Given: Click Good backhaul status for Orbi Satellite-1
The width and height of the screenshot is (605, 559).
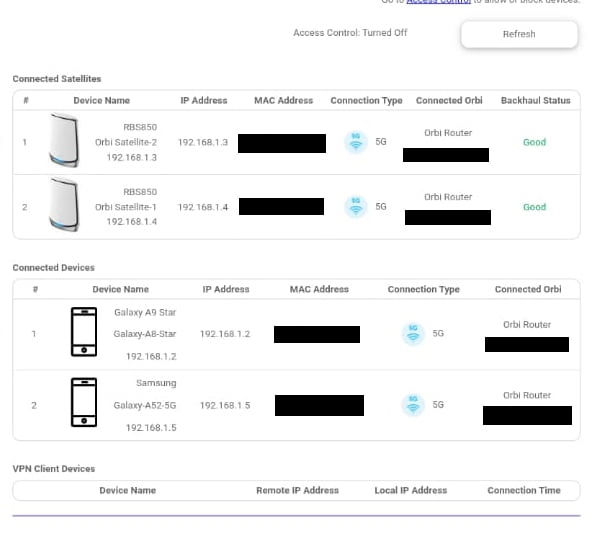Looking at the screenshot, I should pyautogui.click(x=534, y=207).
